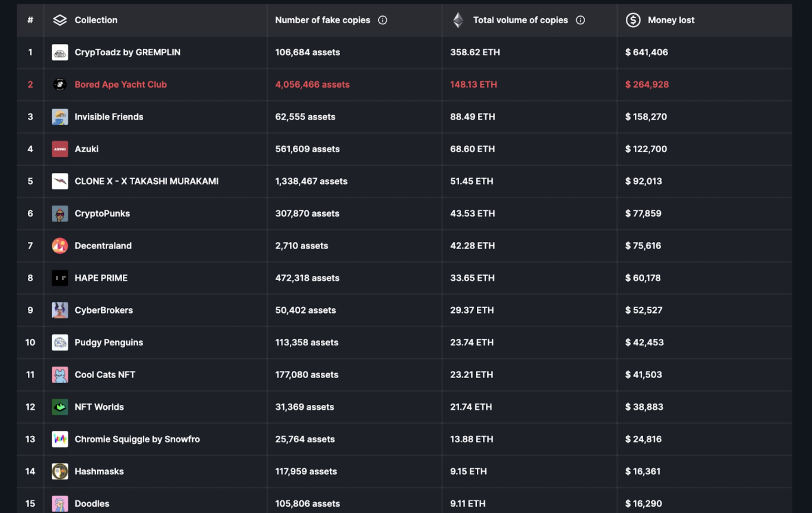Viewport: 812px width, 513px height.
Task: Click the Decentraland round logo icon
Action: click(60, 246)
